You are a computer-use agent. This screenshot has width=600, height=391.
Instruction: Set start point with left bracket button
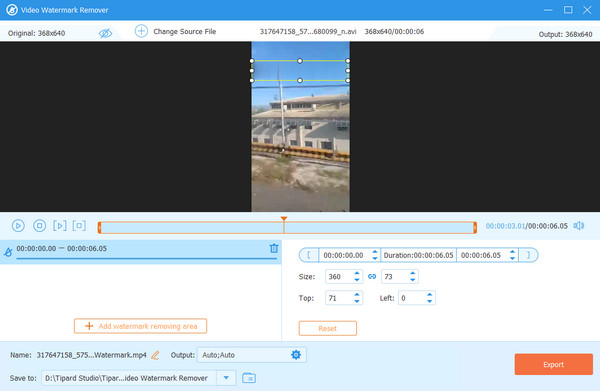309,255
